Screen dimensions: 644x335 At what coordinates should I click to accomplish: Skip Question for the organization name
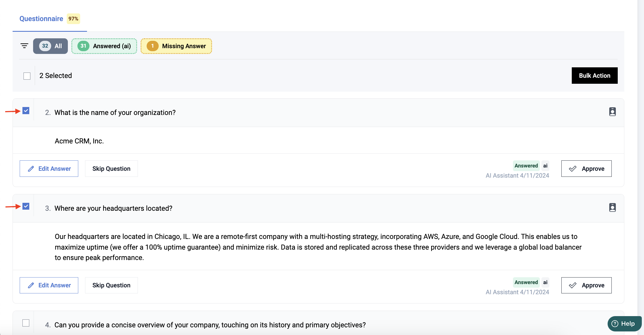tap(111, 169)
